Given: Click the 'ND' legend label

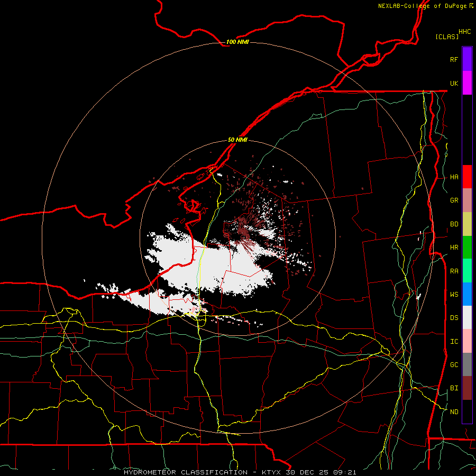Looking at the screenshot, I should [x=454, y=412].
